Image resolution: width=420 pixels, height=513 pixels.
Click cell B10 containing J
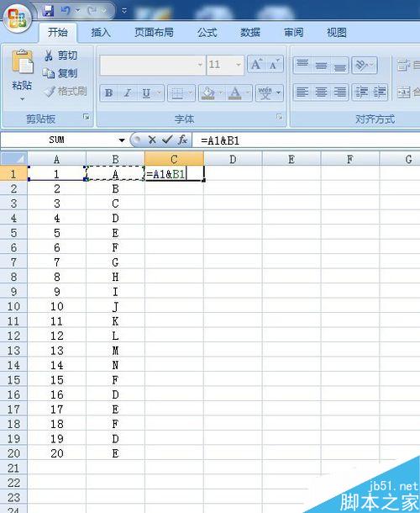(115, 306)
